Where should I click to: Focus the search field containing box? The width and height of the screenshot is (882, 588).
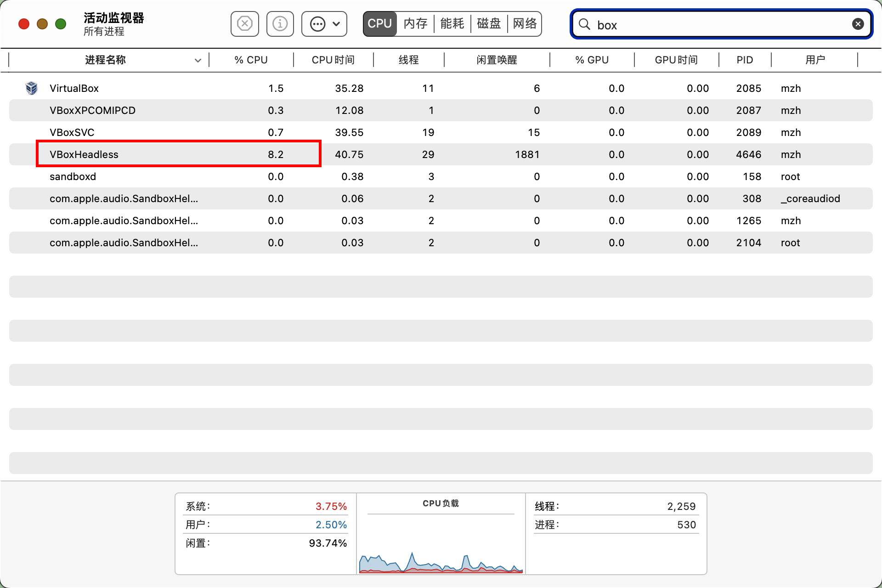tap(721, 24)
